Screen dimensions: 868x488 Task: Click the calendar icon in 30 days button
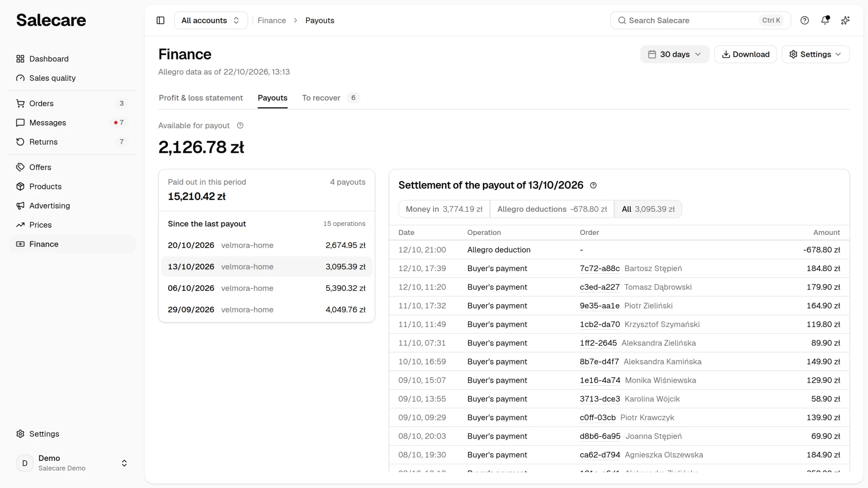pos(652,54)
